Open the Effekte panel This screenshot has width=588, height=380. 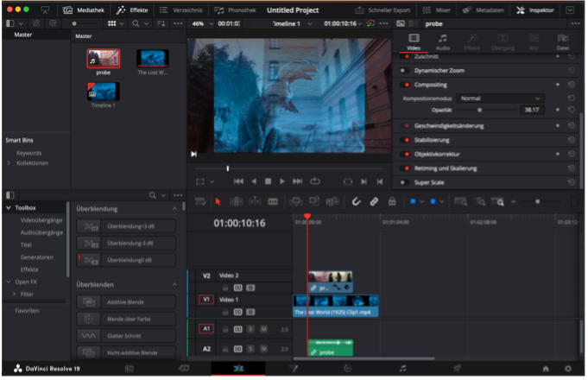(132, 10)
